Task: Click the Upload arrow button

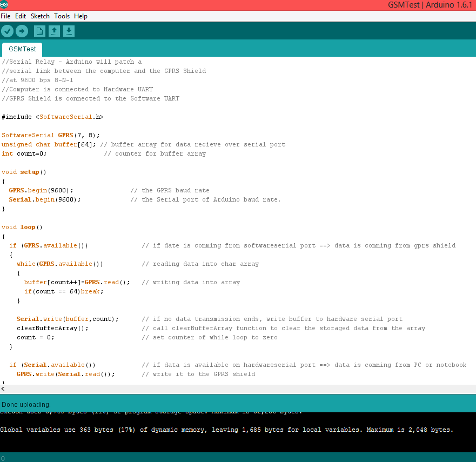Action: click(22, 31)
